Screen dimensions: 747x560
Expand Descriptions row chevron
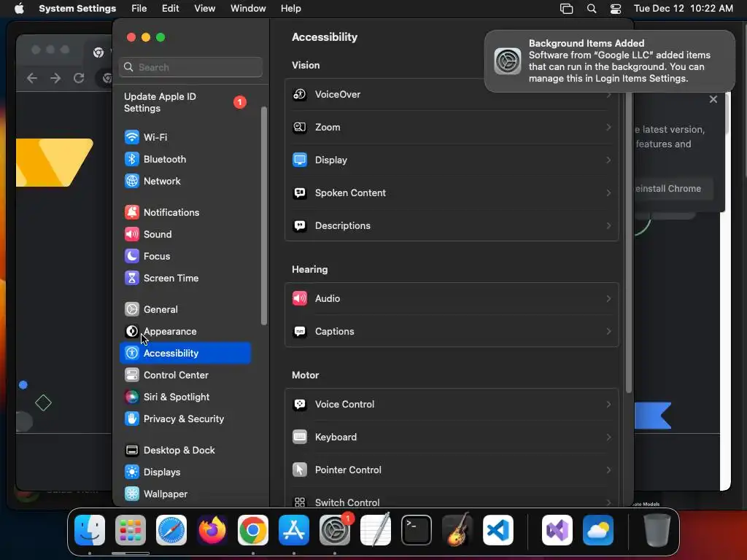pyautogui.click(x=608, y=226)
